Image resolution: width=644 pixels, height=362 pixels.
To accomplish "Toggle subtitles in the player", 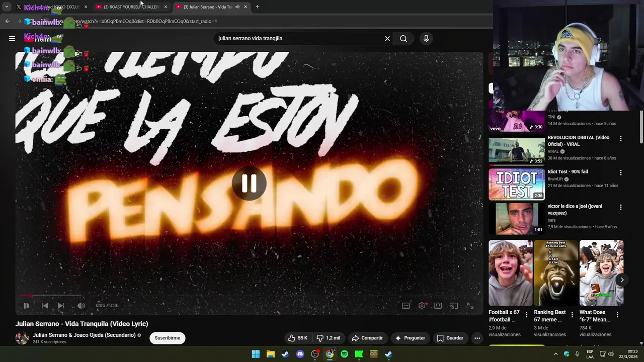I will click(x=406, y=305).
